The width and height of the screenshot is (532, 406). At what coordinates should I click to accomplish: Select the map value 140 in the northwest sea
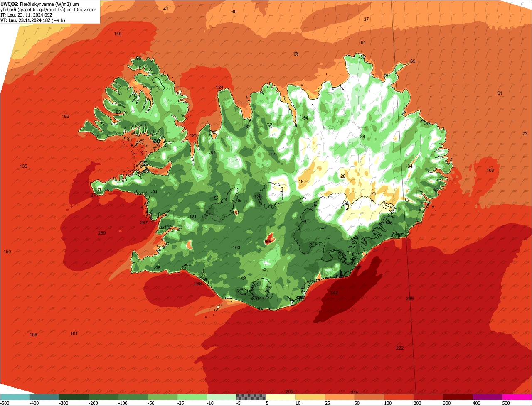pos(118,34)
